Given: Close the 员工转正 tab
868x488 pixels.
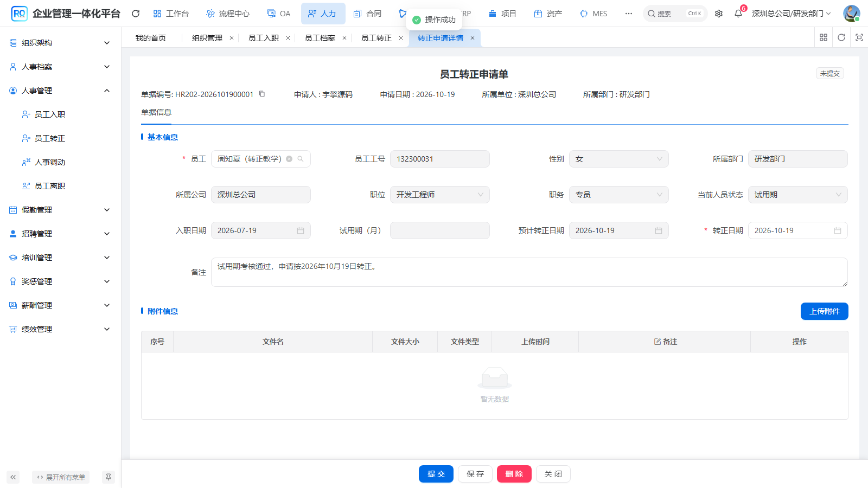Looking at the screenshot, I should (401, 38).
